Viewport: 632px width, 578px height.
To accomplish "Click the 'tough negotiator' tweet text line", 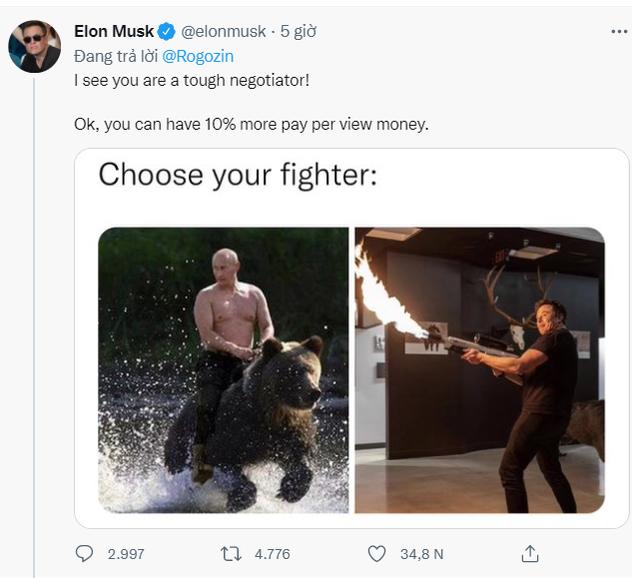I will pyautogui.click(x=192, y=79).
